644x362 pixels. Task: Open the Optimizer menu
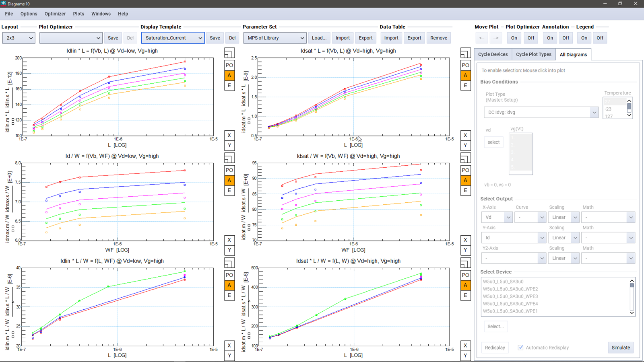coord(55,14)
